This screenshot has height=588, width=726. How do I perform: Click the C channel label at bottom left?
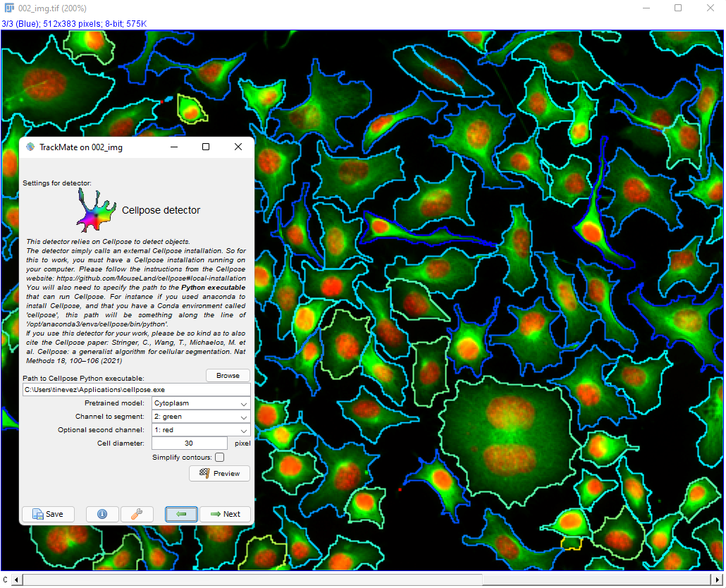(x=5, y=580)
